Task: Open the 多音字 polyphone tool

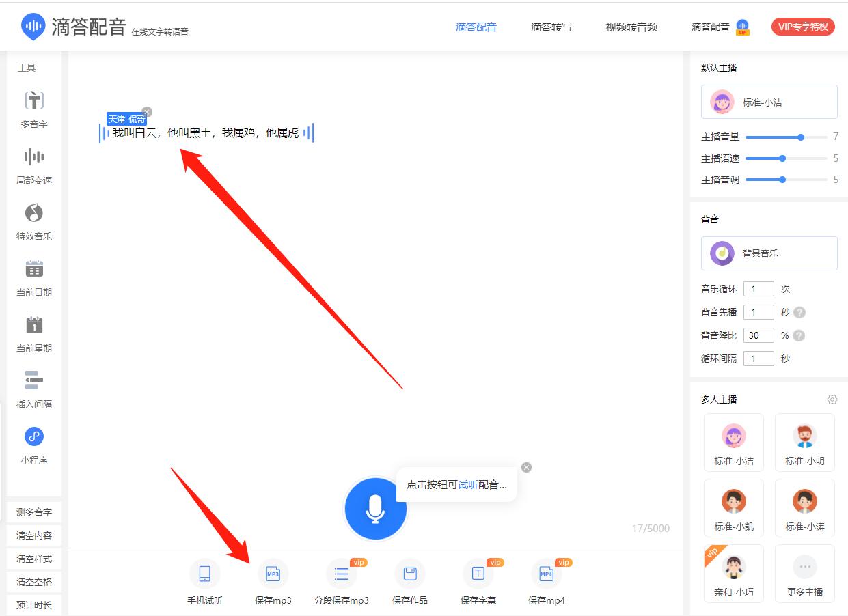Action: click(x=34, y=109)
